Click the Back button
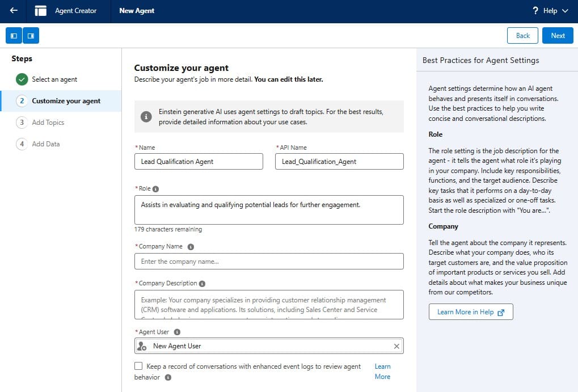This screenshot has width=578, height=392. click(522, 36)
